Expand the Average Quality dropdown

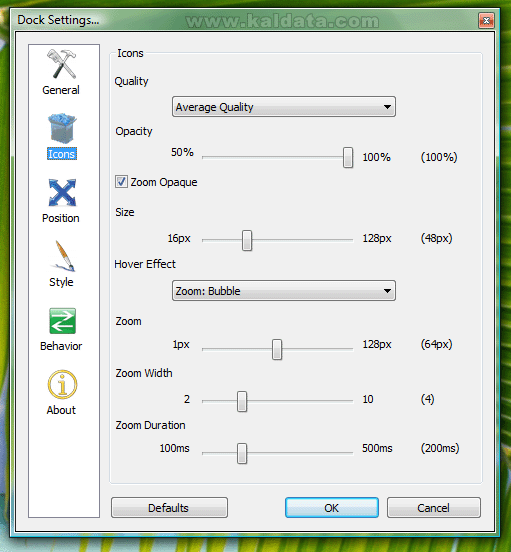(x=284, y=107)
